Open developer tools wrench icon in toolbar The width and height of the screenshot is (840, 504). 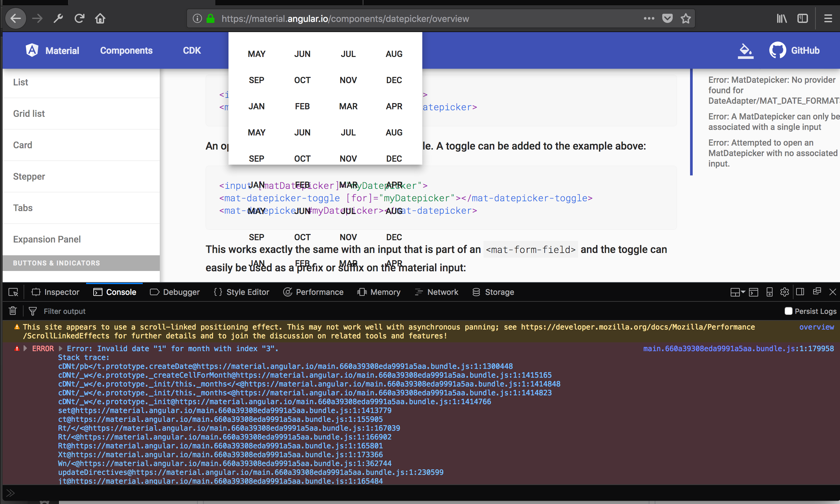(58, 18)
